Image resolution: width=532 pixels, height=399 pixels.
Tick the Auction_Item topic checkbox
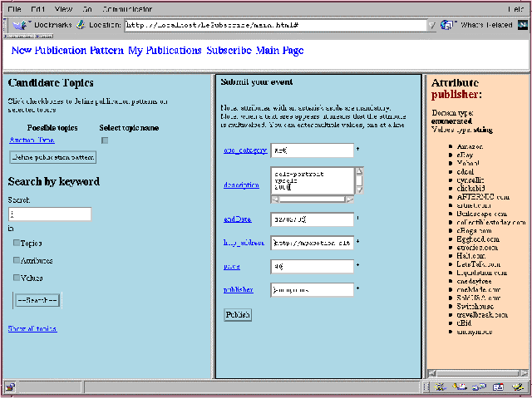105,140
